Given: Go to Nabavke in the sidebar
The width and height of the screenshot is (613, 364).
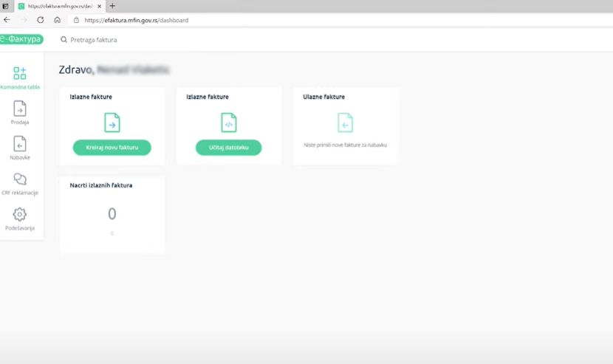Looking at the screenshot, I should tap(20, 145).
